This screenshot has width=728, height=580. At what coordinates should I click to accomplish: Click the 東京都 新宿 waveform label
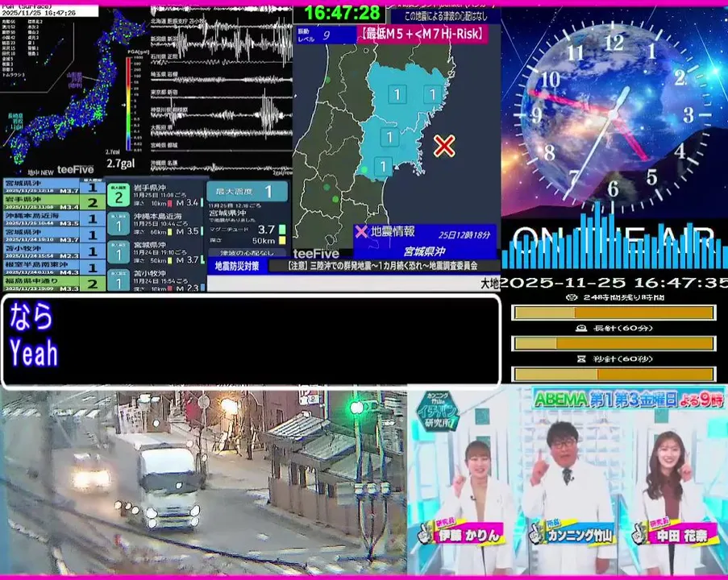164,93
